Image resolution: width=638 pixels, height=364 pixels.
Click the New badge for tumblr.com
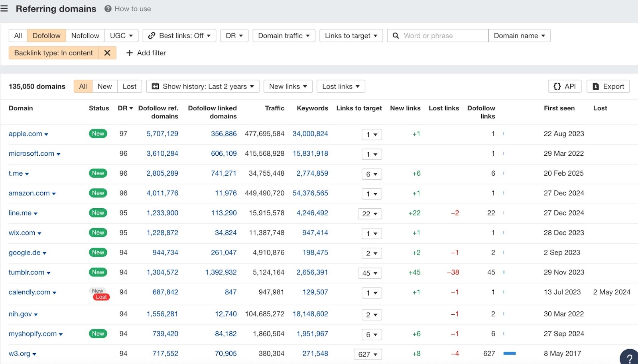[x=98, y=272]
